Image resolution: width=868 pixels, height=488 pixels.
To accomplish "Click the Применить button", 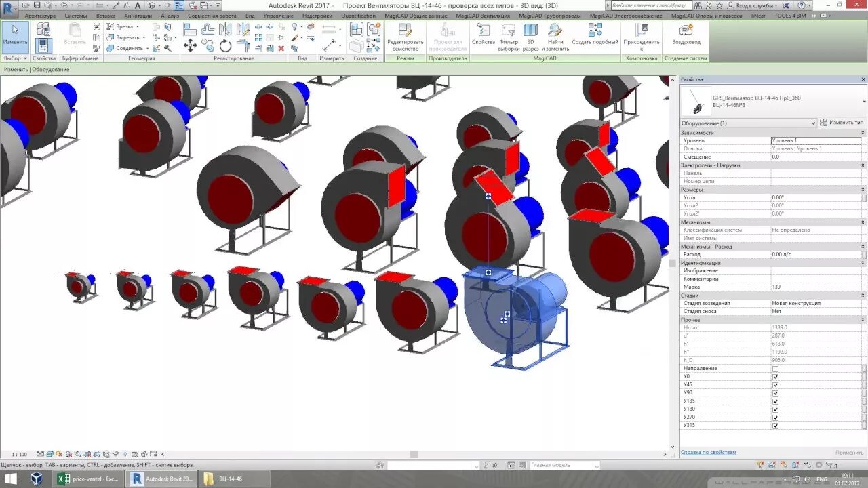I will [849, 453].
